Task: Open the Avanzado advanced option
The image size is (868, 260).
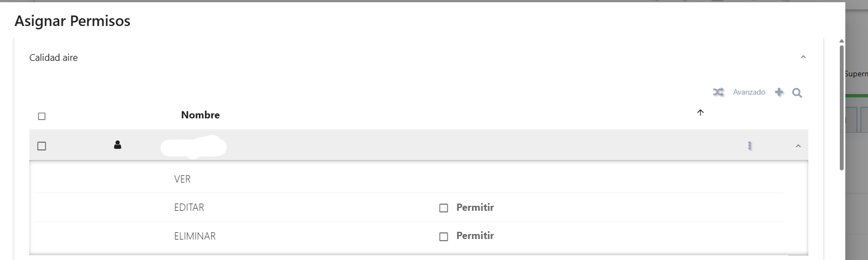Action: [x=749, y=92]
